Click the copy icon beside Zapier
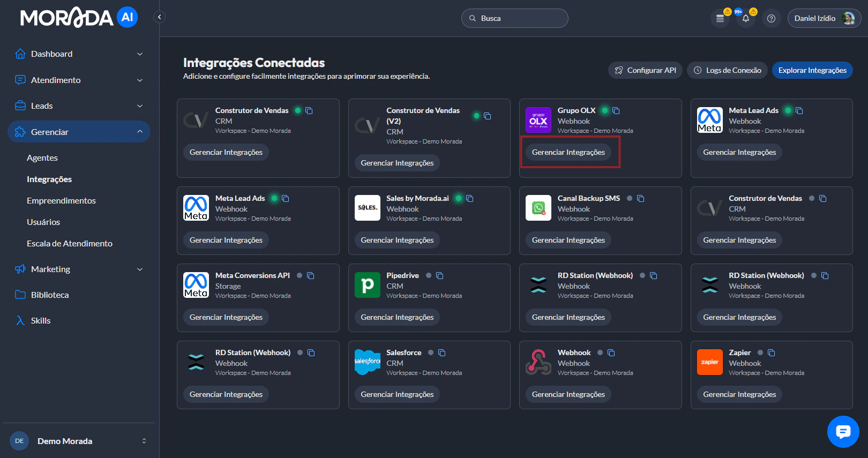868x458 pixels. 772,352
